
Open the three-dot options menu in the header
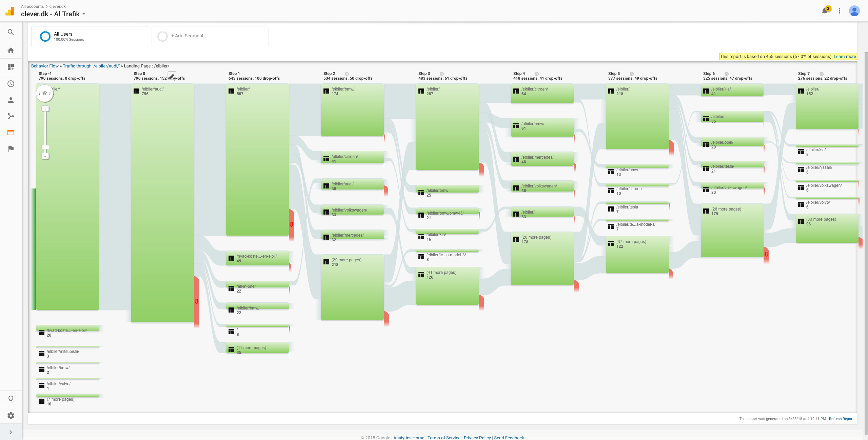(x=840, y=11)
